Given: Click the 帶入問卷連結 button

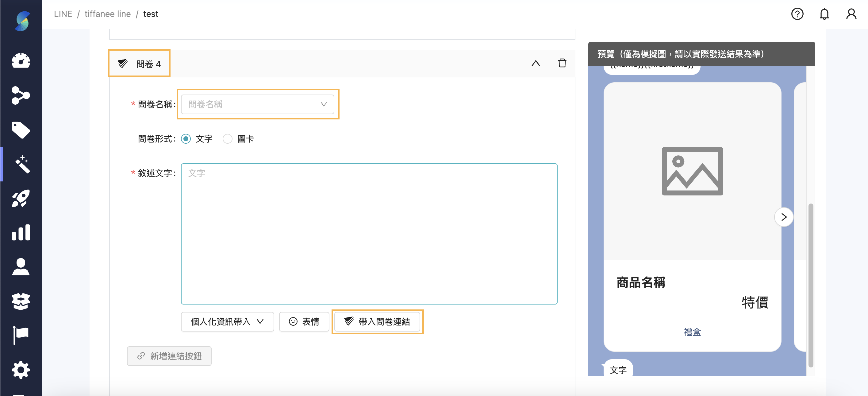Looking at the screenshot, I should pyautogui.click(x=377, y=322).
